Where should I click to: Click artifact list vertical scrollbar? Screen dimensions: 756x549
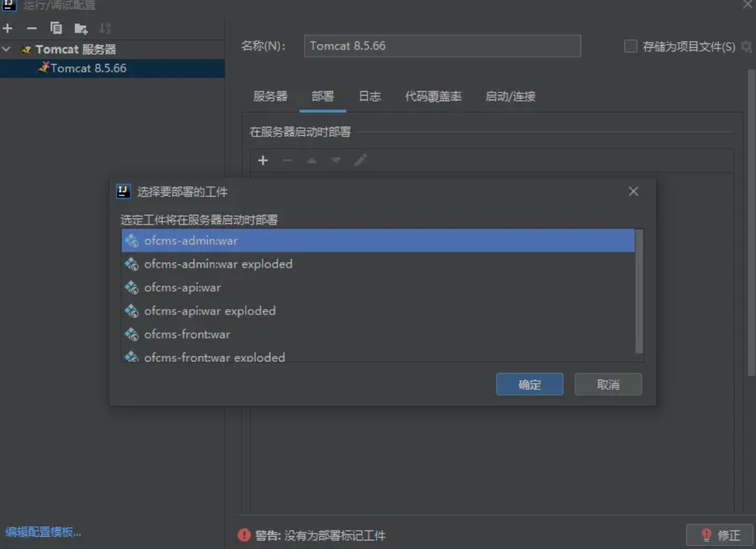[640, 292]
